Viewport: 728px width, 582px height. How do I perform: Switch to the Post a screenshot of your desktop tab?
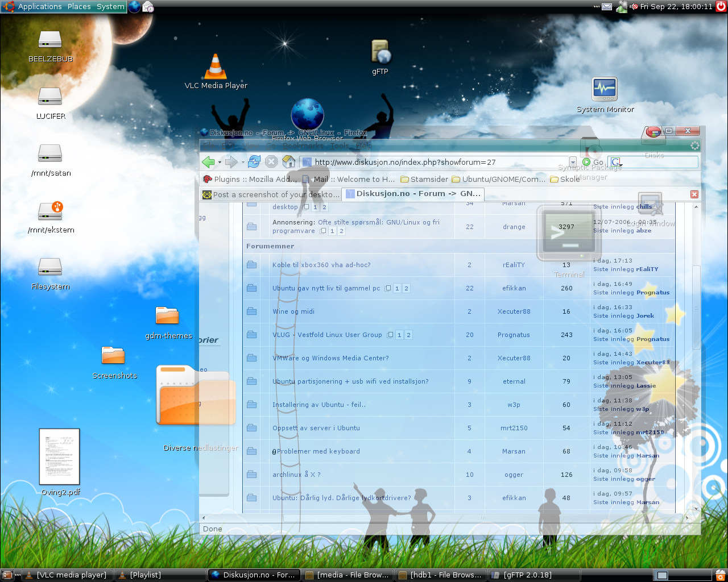[x=271, y=194]
